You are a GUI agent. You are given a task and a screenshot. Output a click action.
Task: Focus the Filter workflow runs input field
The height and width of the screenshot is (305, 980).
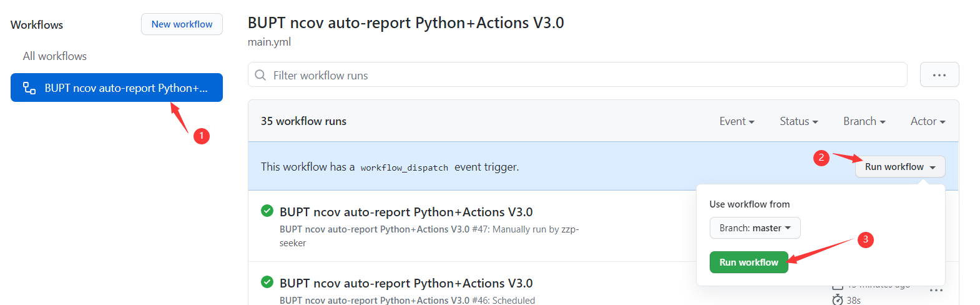(581, 75)
